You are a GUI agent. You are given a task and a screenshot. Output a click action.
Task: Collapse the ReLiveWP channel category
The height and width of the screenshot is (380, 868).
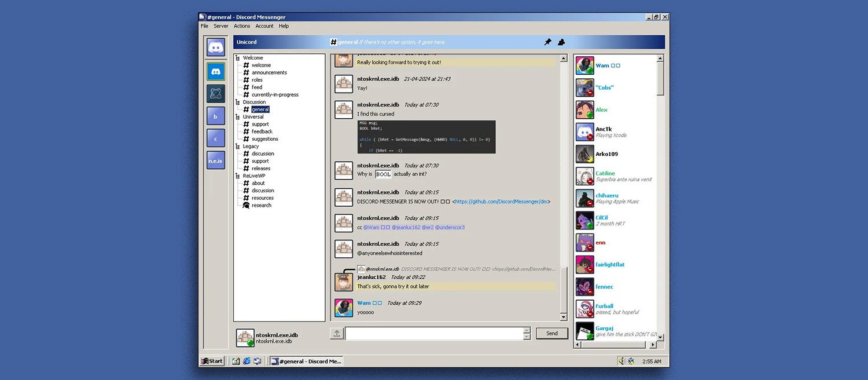point(238,176)
